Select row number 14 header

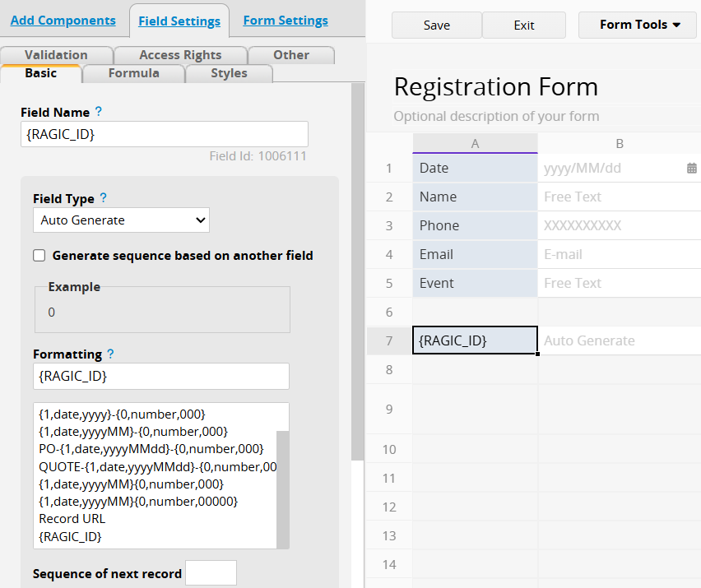389,565
